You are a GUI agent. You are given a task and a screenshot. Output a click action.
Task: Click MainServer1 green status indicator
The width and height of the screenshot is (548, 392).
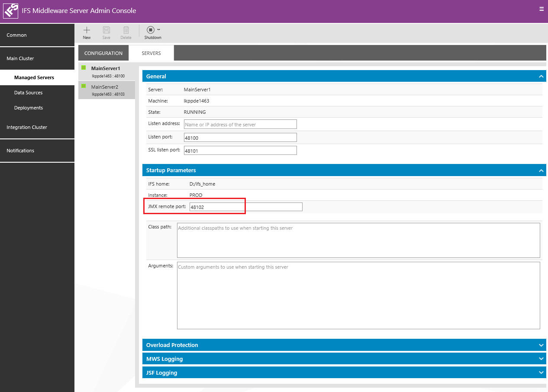84,67
